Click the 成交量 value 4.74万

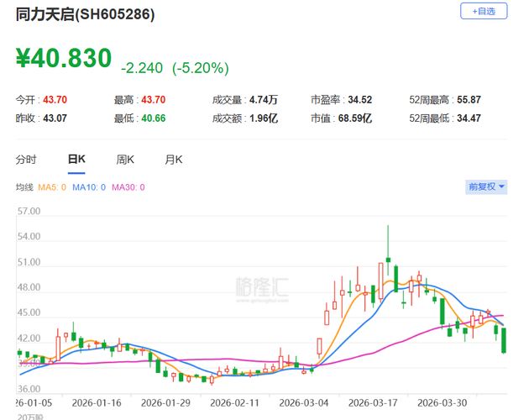(x=264, y=100)
